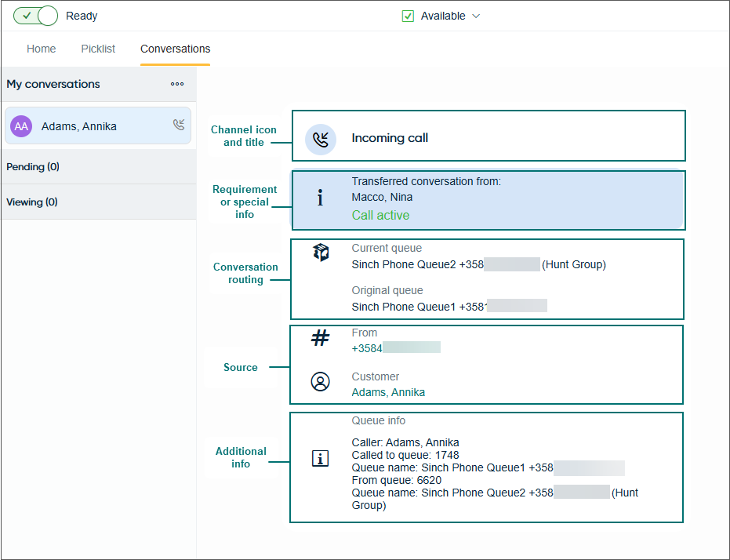730x560 pixels.
Task: Click the Macco, Nina transfer source name
Action: [382, 198]
